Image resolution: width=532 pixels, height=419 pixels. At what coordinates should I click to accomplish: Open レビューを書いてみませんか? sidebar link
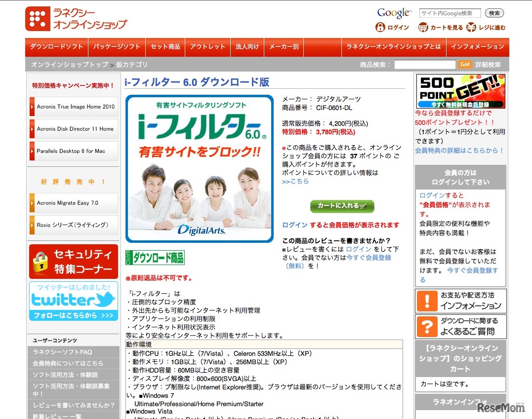click(74, 405)
